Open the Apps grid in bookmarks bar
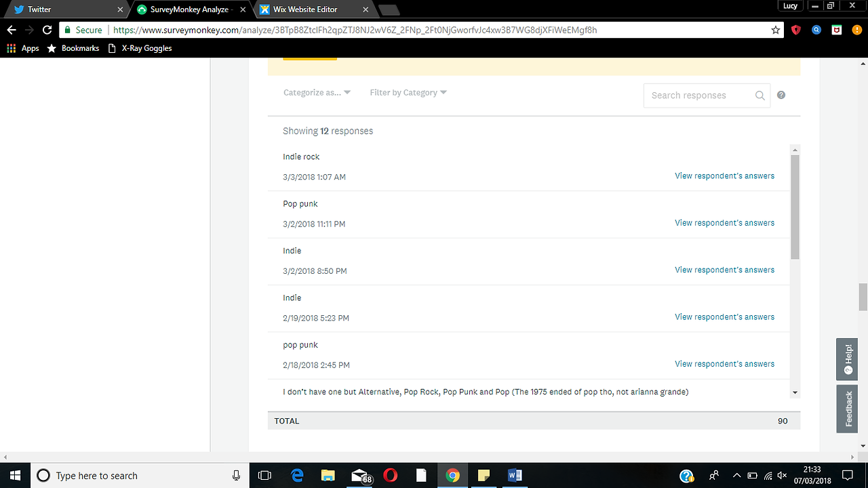The image size is (868, 488). point(23,48)
